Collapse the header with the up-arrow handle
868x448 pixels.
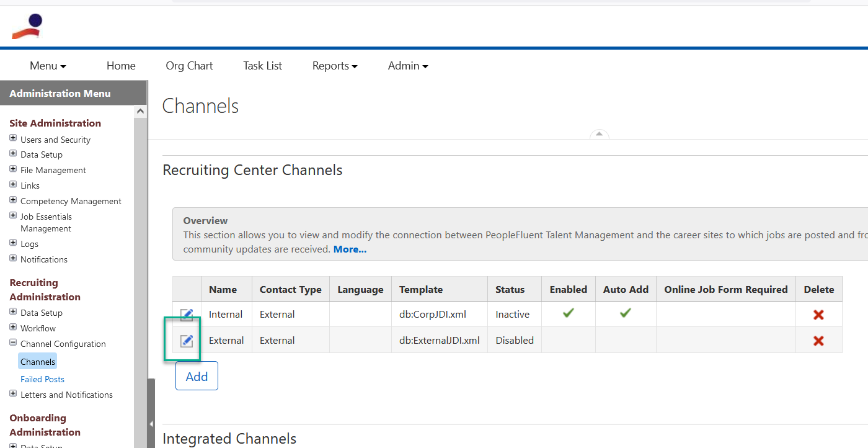(599, 134)
